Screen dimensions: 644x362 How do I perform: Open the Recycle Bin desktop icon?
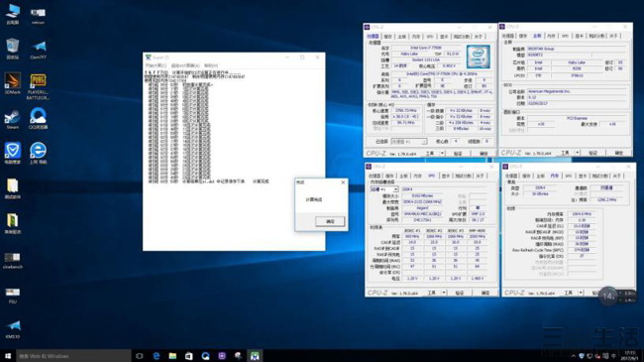coord(12,49)
